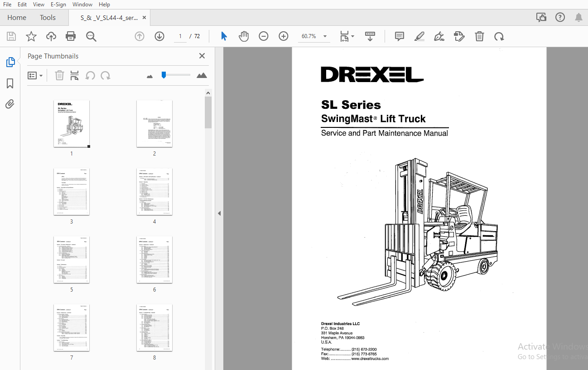
Task: Rotate pages counterclockwise in thumbnails panel
Action: (90, 76)
